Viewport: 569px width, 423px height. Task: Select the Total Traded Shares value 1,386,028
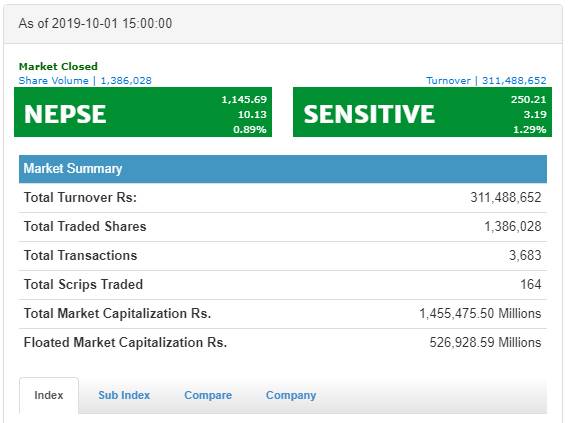[513, 226]
